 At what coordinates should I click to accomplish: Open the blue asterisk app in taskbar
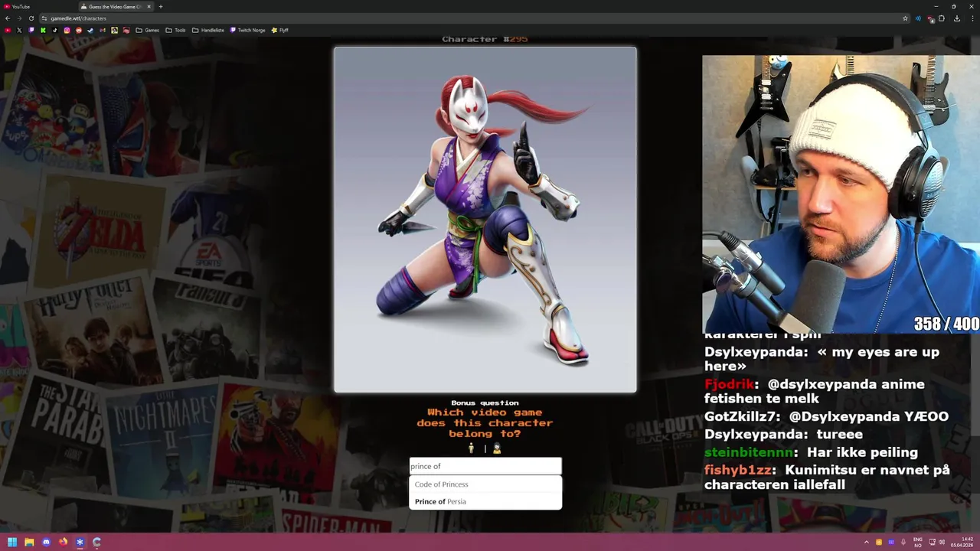(80, 542)
